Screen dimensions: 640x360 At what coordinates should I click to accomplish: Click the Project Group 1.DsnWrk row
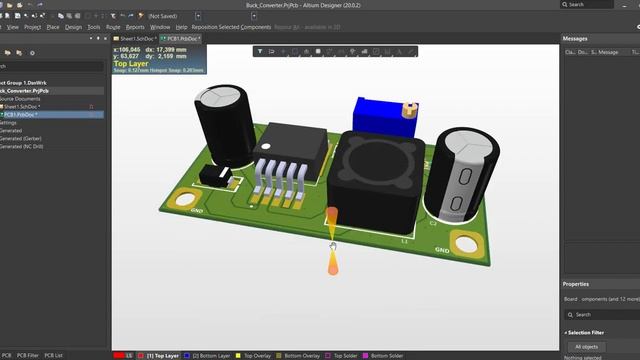(x=23, y=83)
